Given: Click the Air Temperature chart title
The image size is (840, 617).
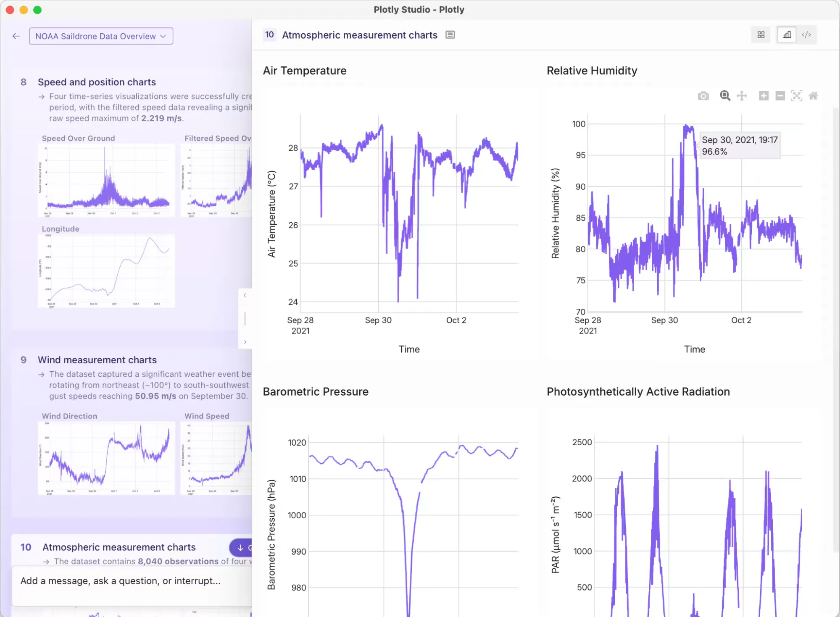Looking at the screenshot, I should 305,71.
